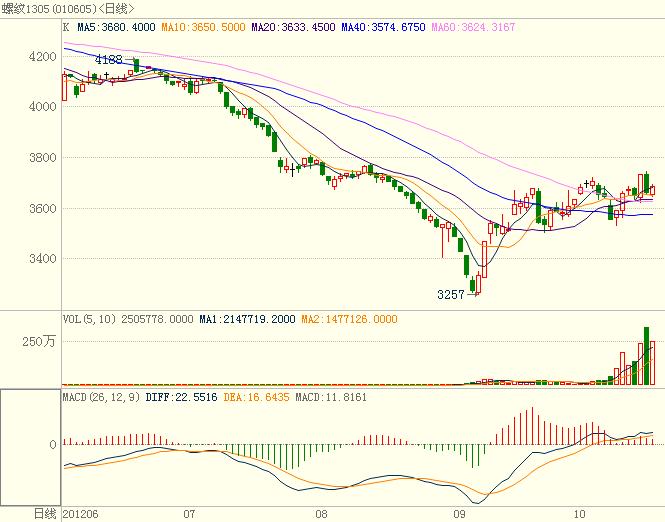This screenshot has width=665, height=522.
Task: Select the DEA value in MACD header
Action: pyautogui.click(x=239, y=399)
